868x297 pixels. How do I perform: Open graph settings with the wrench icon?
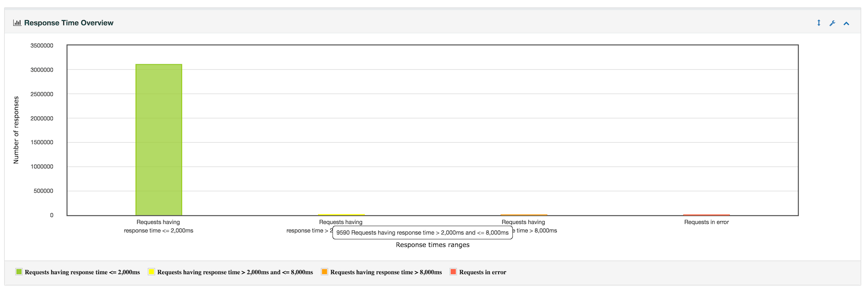(x=832, y=23)
